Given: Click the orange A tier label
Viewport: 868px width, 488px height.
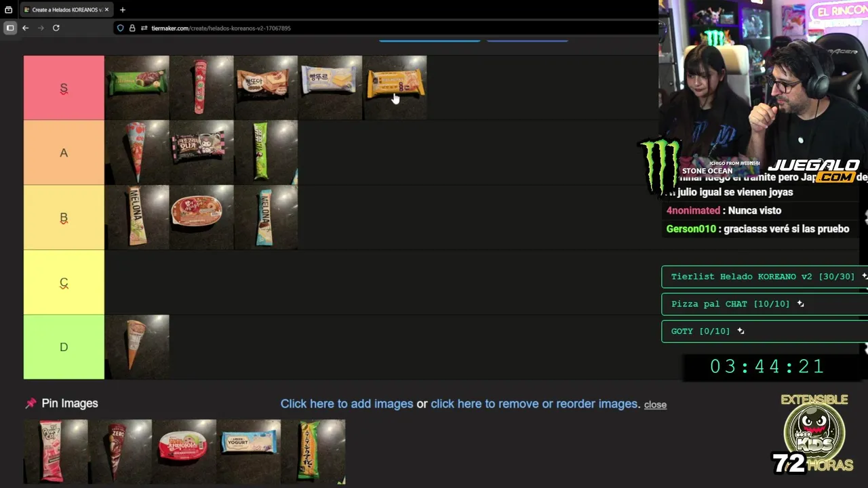Looking at the screenshot, I should click(64, 152).
